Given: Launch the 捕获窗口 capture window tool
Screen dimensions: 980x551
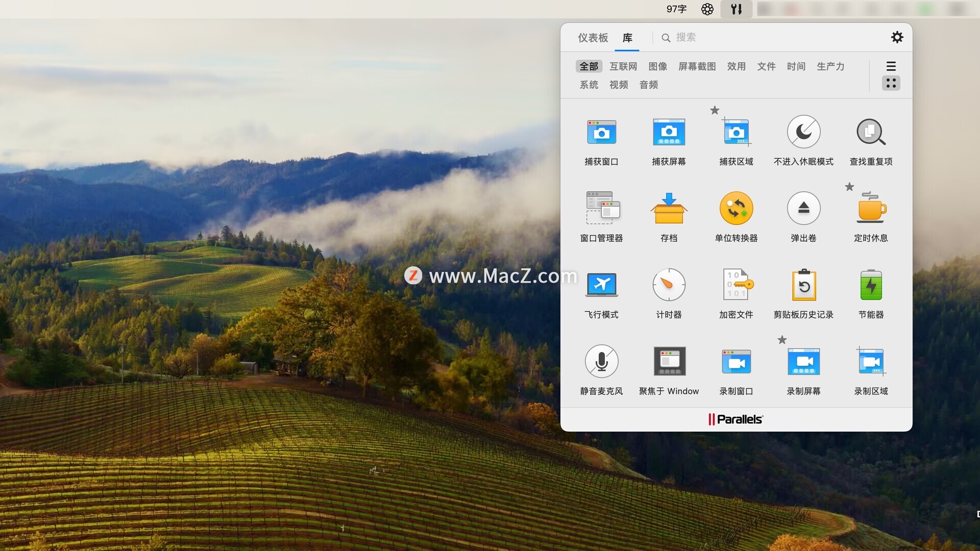Looking at the screenshot, I should [601, 142].
